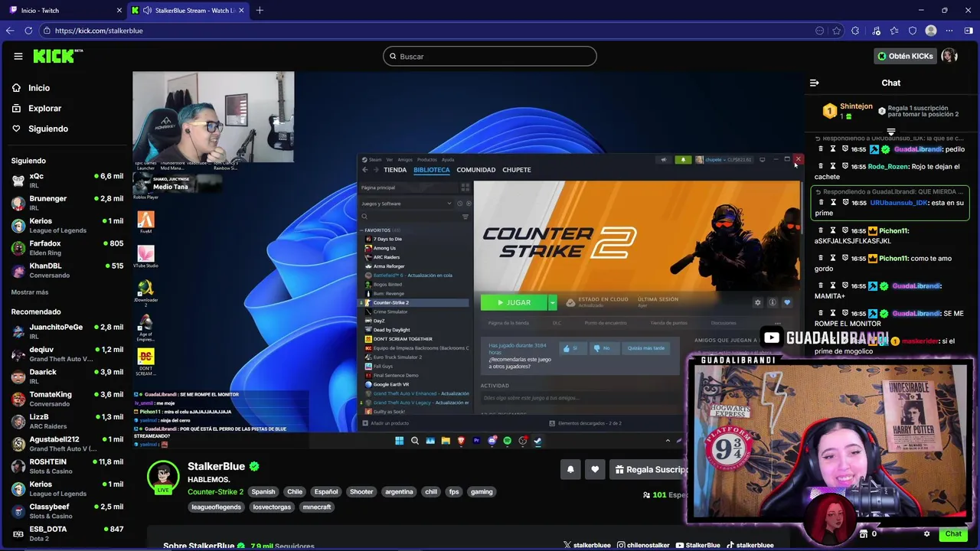Open ROSHTEIN channel avatar
This screenshot has width=980, height=551.
coord(18,466)
